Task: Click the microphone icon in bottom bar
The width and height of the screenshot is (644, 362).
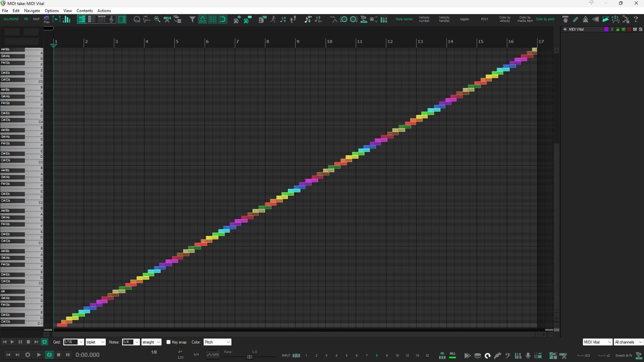Action: tap(528, 356)
